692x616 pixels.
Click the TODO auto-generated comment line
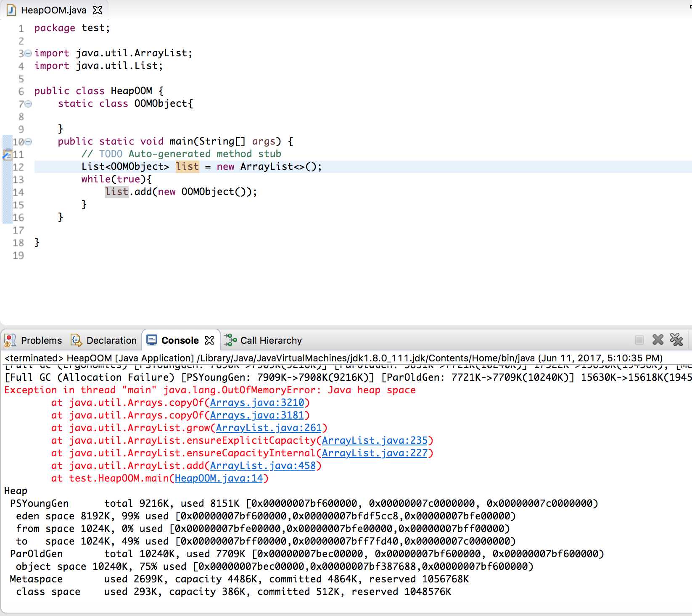tap(181, 154)
